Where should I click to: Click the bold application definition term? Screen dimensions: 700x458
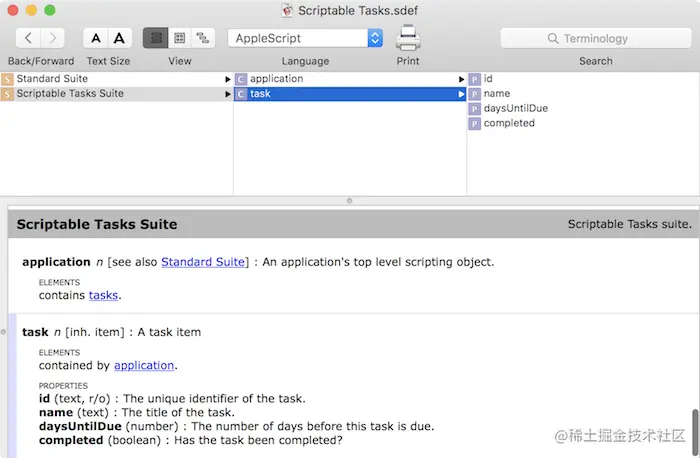[x=56, y=262]
